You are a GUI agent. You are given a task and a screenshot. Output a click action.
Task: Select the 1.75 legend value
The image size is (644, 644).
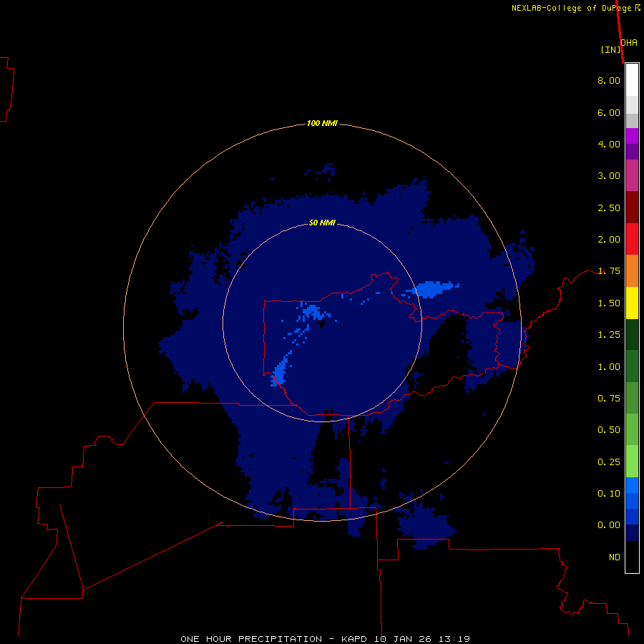click(609, 271)
